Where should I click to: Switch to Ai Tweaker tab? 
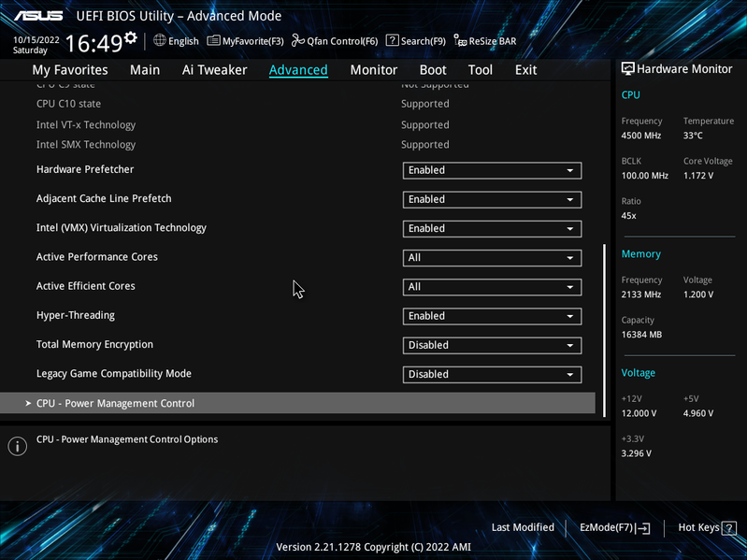(214, 70)
